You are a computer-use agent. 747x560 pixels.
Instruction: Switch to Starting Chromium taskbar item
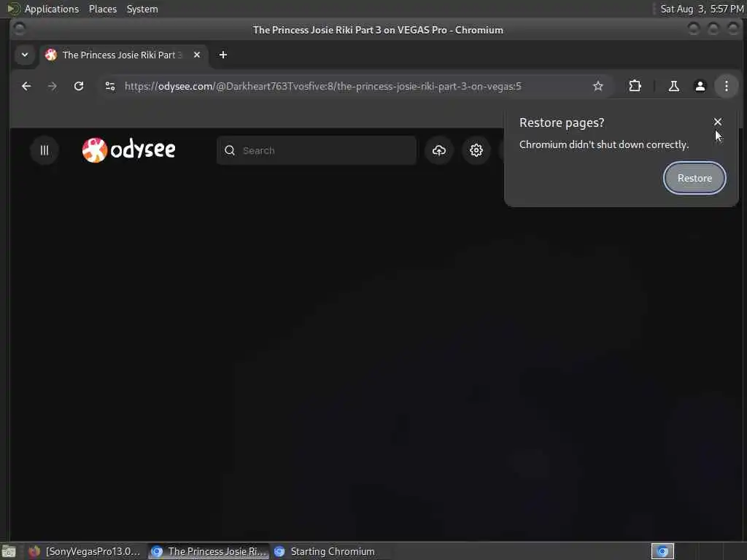tap(325, 551)
